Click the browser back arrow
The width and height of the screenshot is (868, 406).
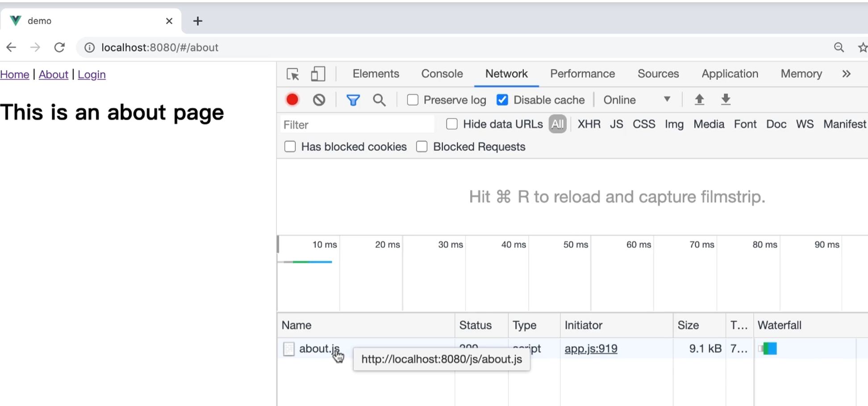click(x=11, y=47)
